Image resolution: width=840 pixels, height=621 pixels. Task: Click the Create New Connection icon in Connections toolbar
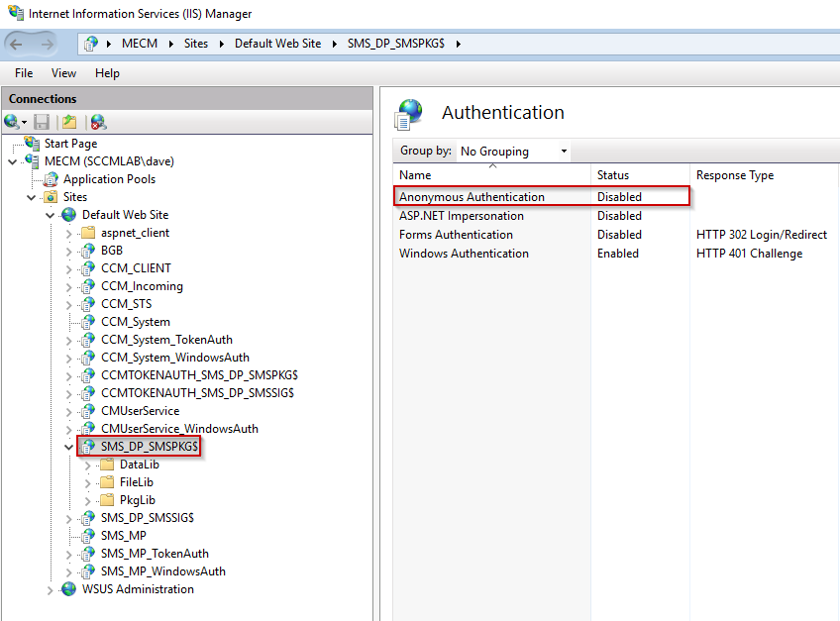click(11, 122)
